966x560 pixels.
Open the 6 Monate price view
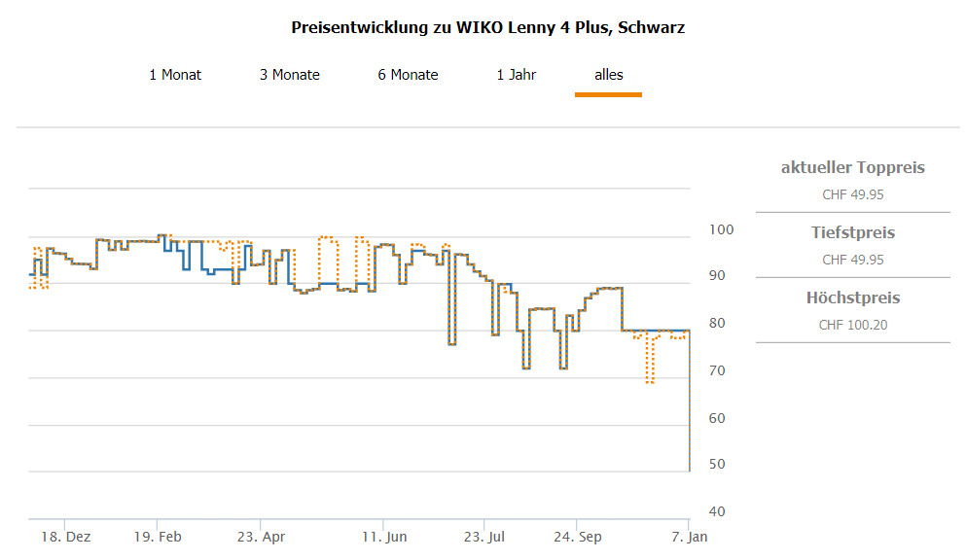click(408, 75)
